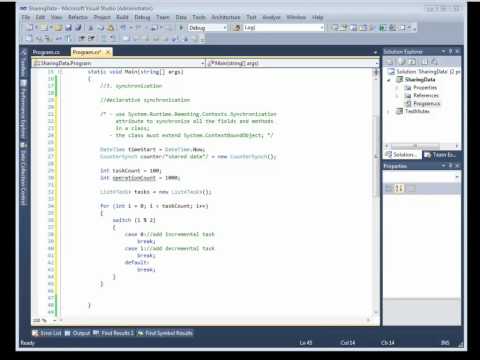Select the Solution 'SharingData' root node
Screen dimensions: 480x360
tap(424, 71)
